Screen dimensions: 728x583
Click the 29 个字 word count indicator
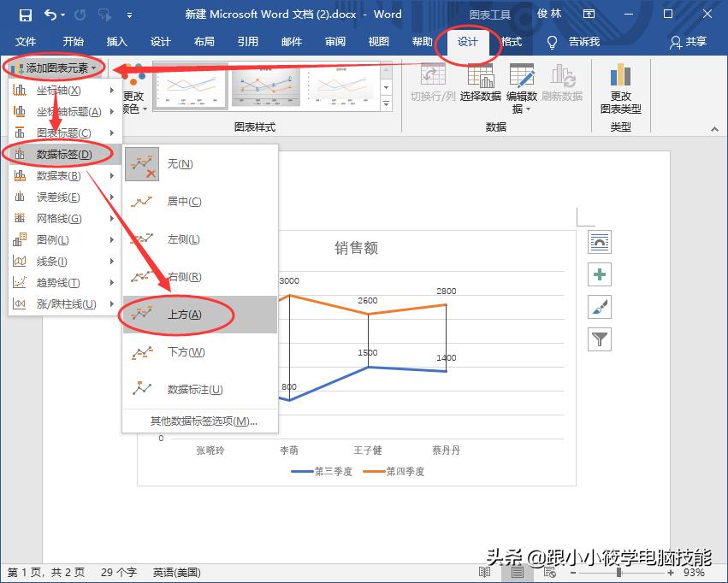pos(115,573)
